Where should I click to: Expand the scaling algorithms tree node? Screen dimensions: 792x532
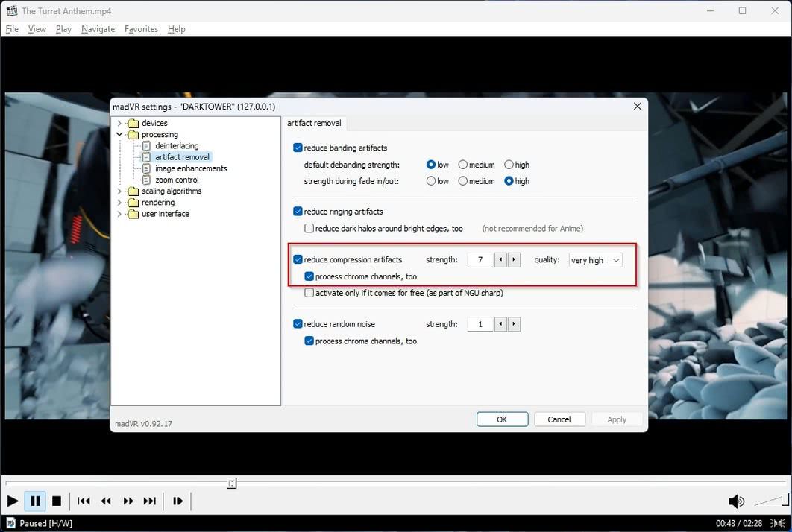coord(119,191)
